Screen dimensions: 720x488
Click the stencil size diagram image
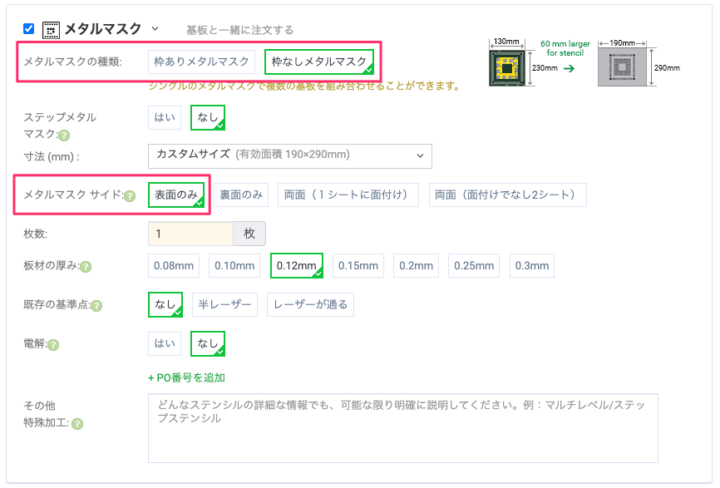(584, 66)
